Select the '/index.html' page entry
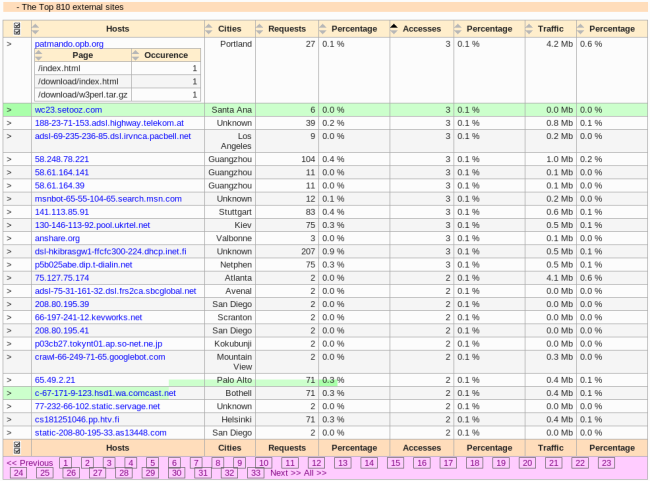The image size is (650, 481). click(59, 68)
